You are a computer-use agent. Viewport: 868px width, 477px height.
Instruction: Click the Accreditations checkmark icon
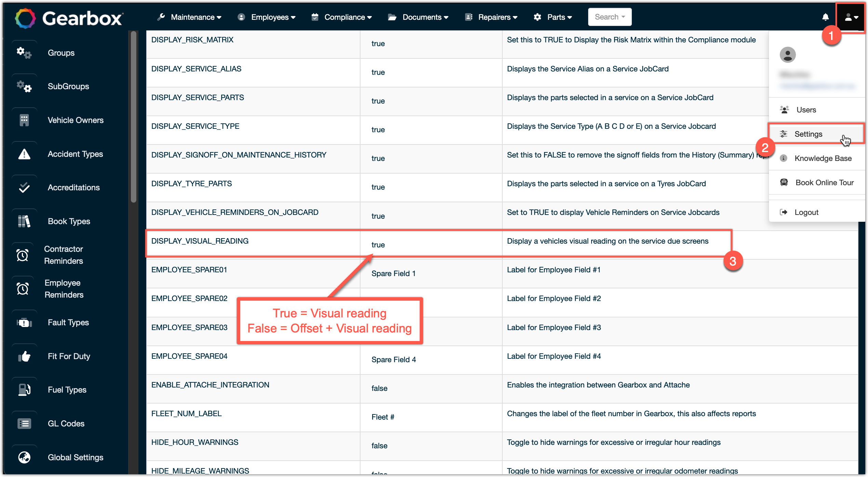click(x=24, y=188)
